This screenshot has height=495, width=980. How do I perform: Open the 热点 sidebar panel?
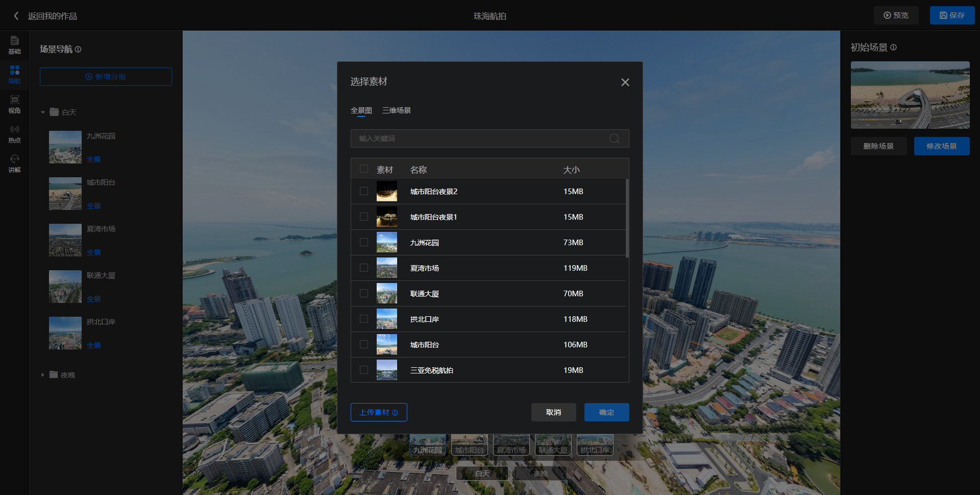14,134
